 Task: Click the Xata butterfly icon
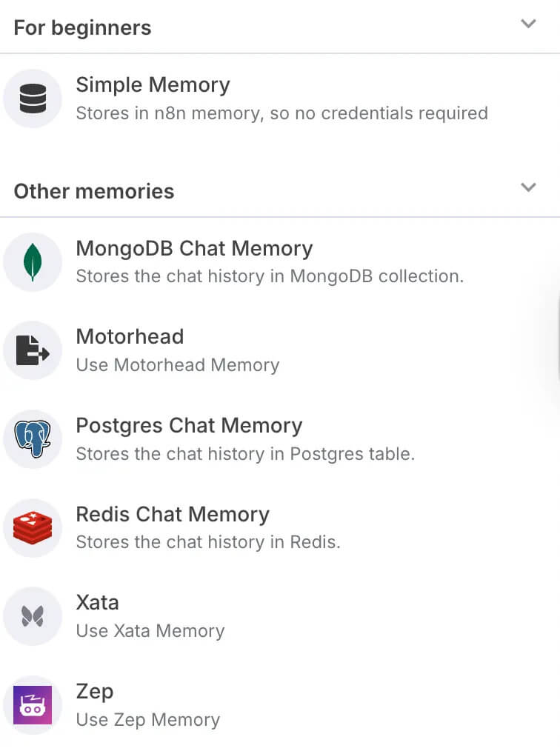coord(33,616)
